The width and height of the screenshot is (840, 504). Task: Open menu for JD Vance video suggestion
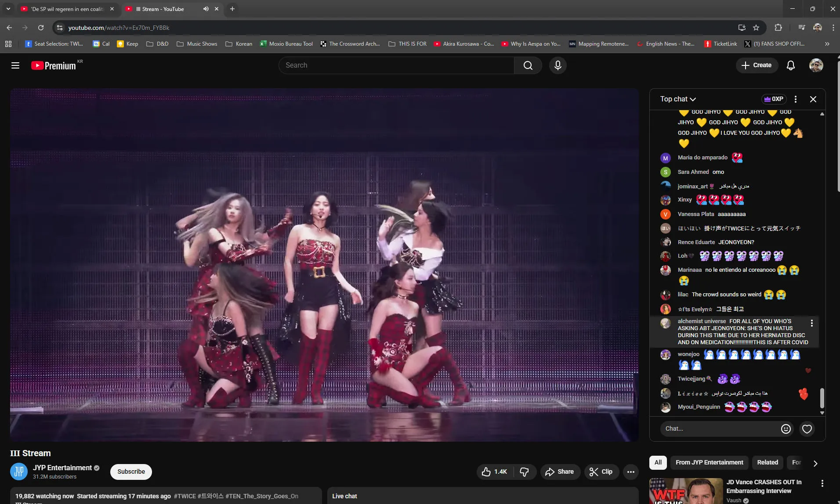[x=822, y=483]
